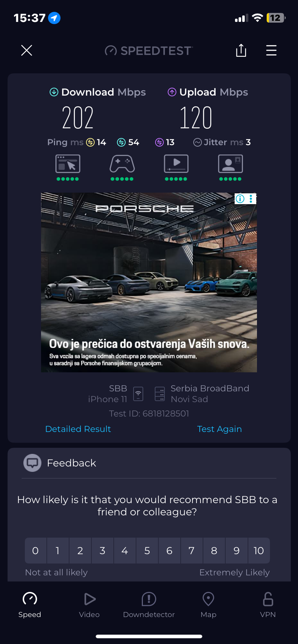Open the hamburger menu
Viewport: 298px width, 644px height.
pos(271,50)
